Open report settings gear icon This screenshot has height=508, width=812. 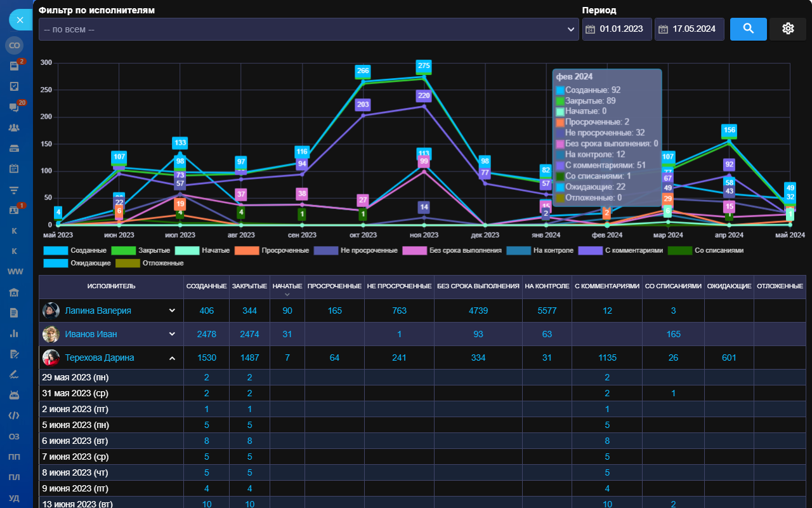point(788,29)
